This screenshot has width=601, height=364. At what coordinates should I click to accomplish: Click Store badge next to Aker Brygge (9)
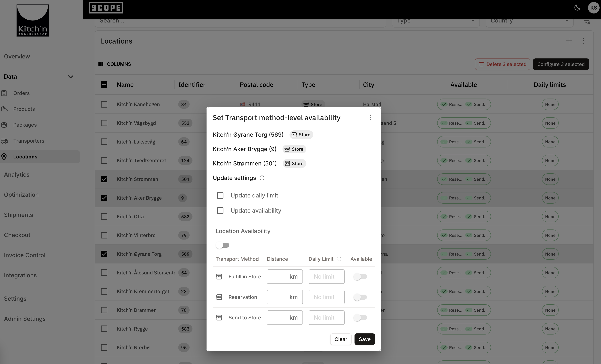click(294, 149)
